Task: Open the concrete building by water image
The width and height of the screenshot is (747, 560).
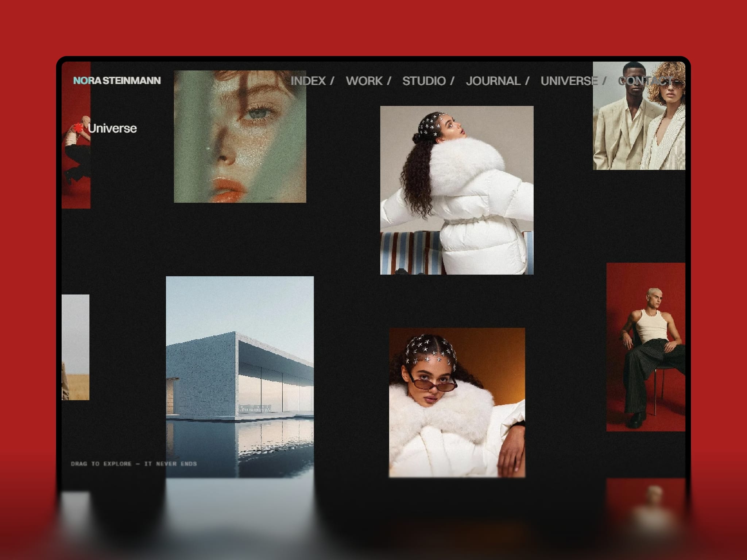Action: 240,377
